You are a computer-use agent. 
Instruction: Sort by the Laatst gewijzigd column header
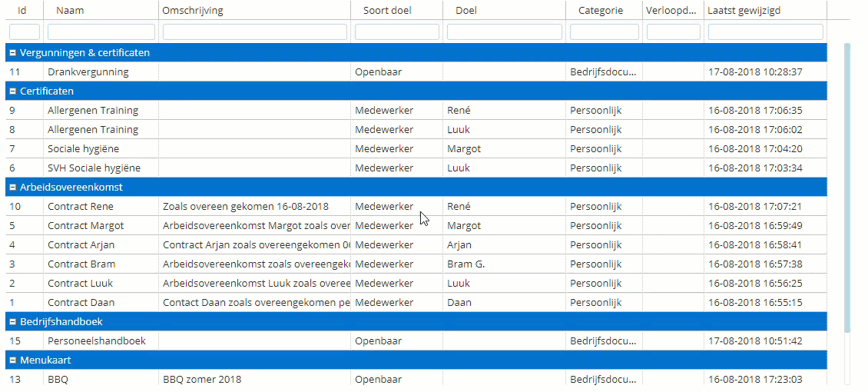(744, 10)
